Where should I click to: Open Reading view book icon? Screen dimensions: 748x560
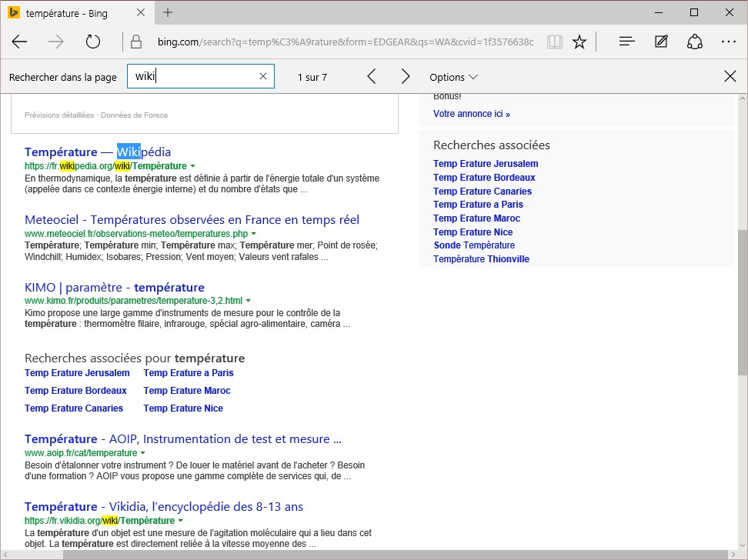tap(554, 42)
